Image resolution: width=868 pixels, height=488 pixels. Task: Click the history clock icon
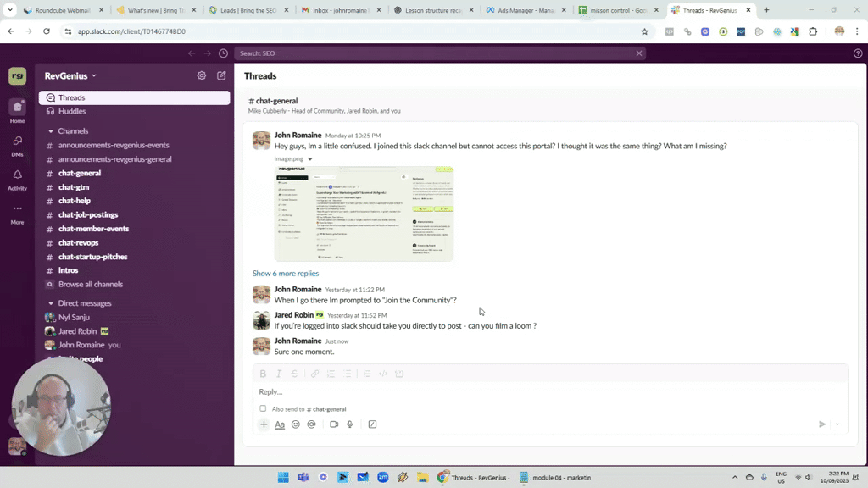click(x=223, y=53)
